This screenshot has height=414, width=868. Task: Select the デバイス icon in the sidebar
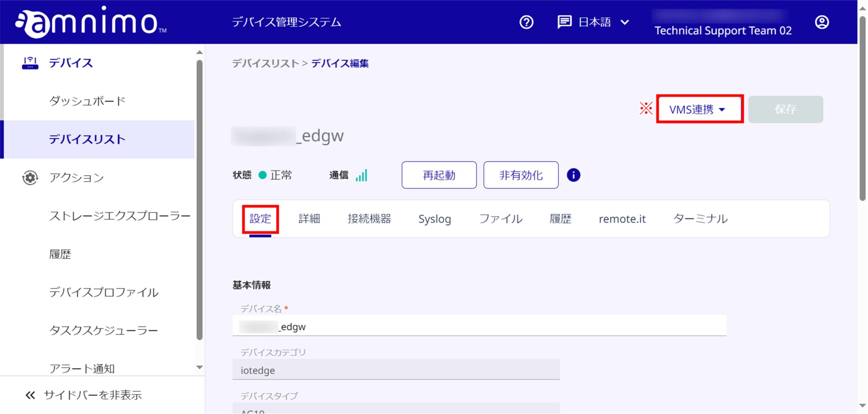coord(30,62)
